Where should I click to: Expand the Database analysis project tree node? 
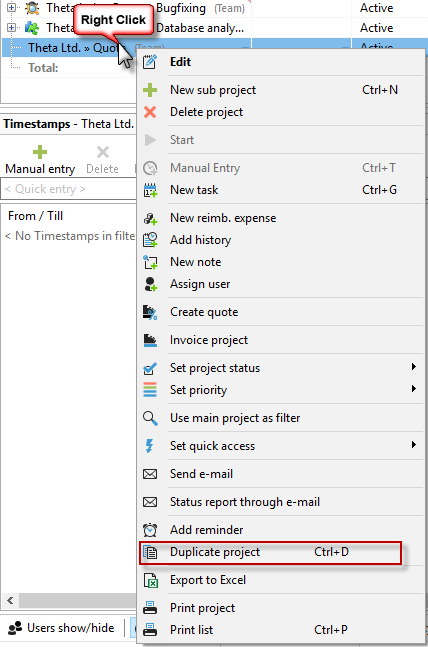coord(12,28)
